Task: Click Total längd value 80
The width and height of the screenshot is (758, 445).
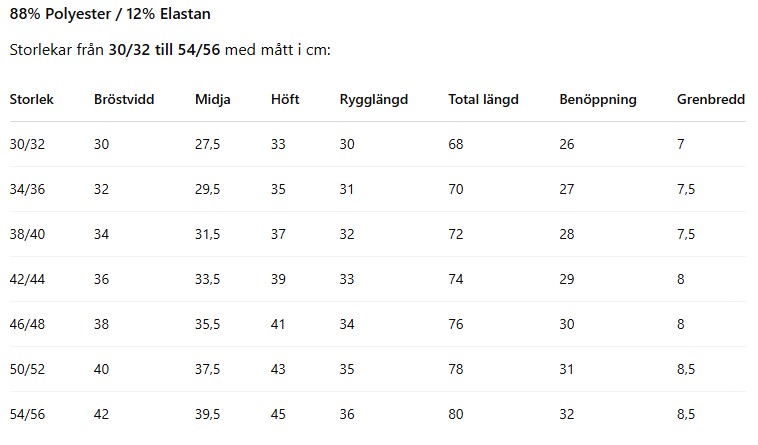Action: (456, 414)
